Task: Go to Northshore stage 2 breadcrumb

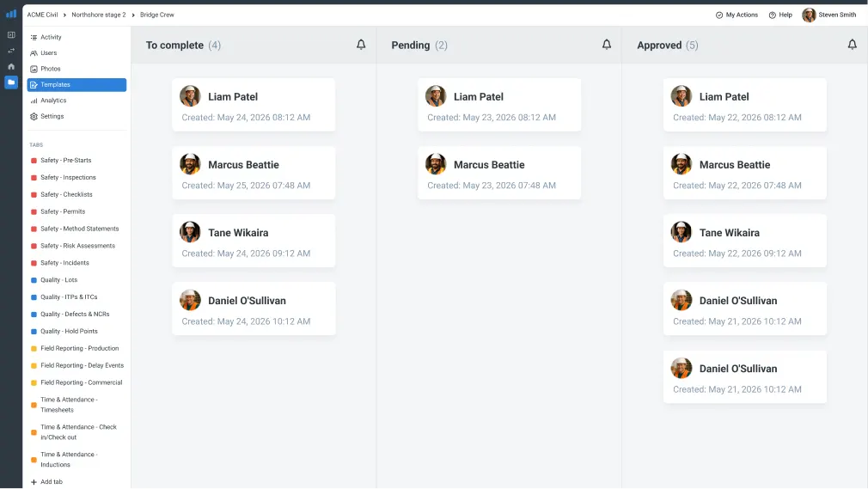Action: tap(99, 15)
